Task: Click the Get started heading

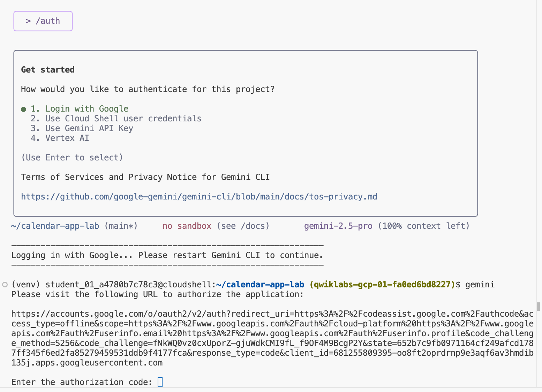Action: click(48, 70)
